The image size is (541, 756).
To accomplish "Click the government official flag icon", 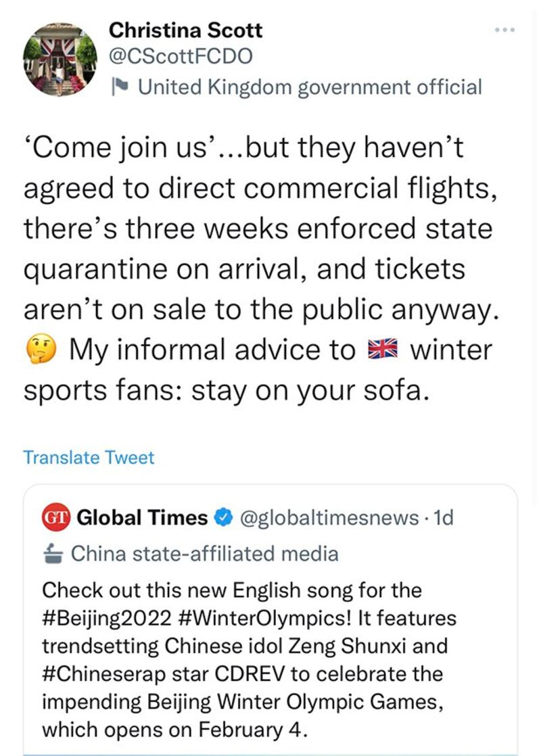I will [x=119, y=87].
